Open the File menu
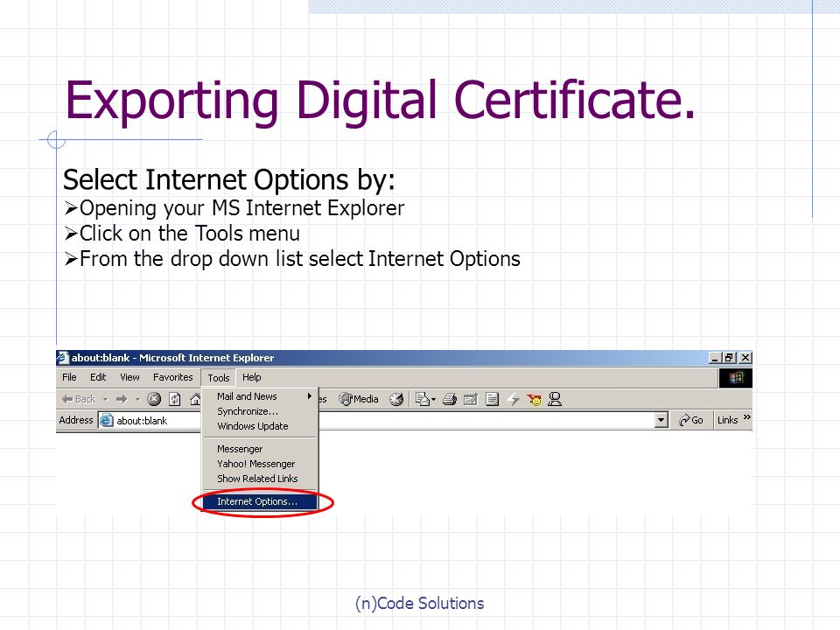840x630 pixels. click(69, 377)
